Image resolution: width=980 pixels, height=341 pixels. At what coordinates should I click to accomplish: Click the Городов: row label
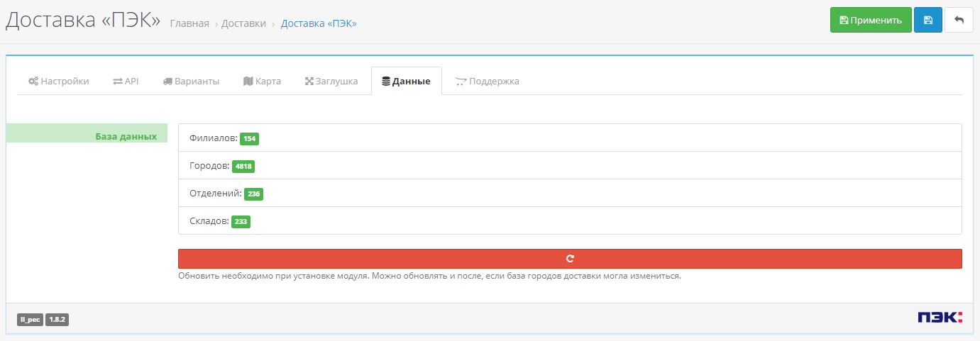210,166
